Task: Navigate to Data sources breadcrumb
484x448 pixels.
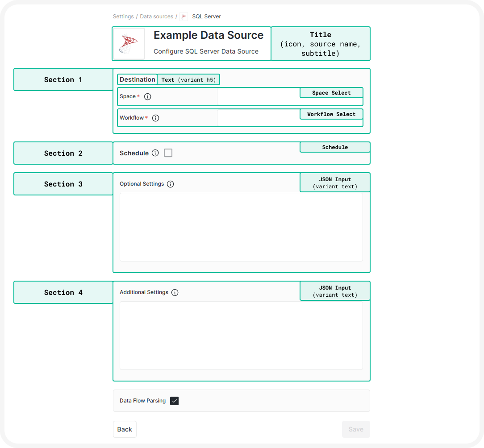Action: pyautogui.click(x=156, y=17)
